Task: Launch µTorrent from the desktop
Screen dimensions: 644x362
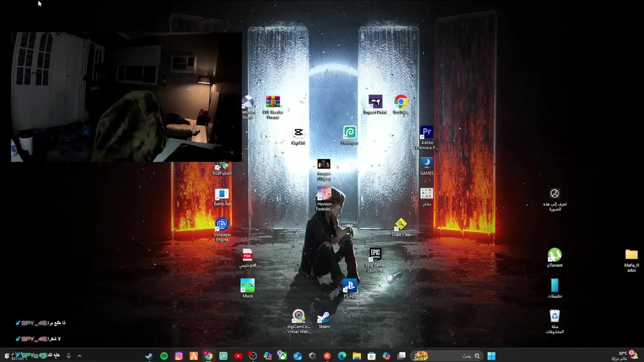Action: click(x=554, y=258)
